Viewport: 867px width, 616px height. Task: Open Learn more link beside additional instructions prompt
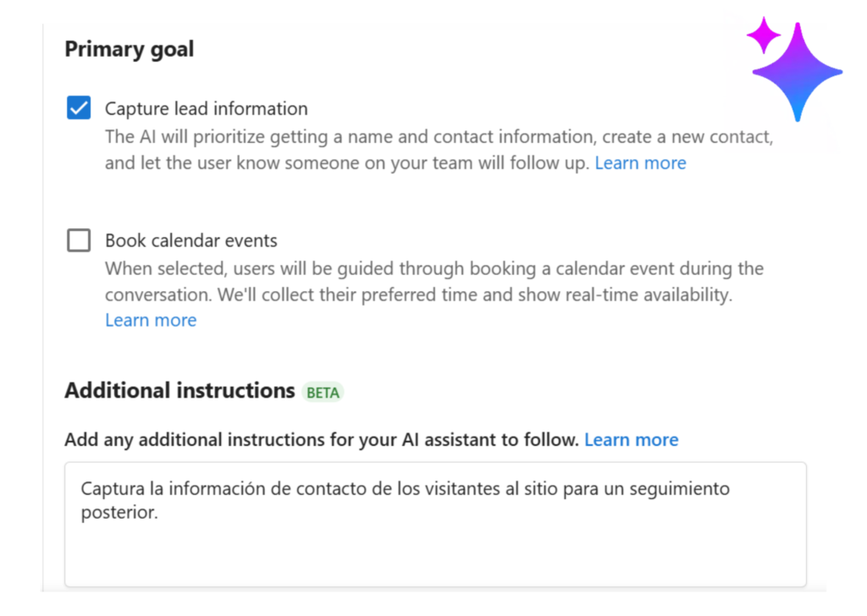631,439
